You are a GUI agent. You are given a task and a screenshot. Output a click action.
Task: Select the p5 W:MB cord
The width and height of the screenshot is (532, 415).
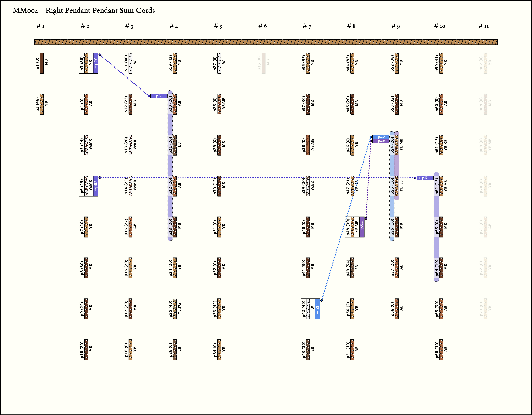click(x=86, y=145)
